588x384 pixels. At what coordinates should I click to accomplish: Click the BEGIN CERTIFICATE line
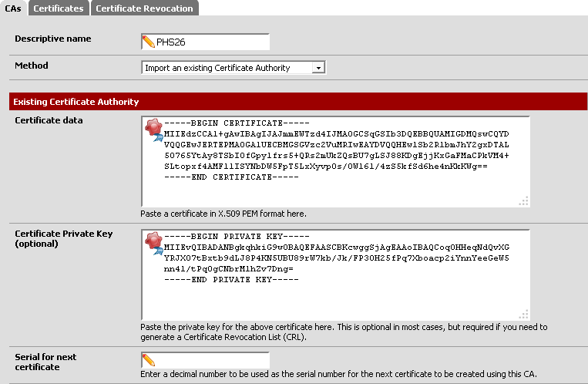coord(227,123)
